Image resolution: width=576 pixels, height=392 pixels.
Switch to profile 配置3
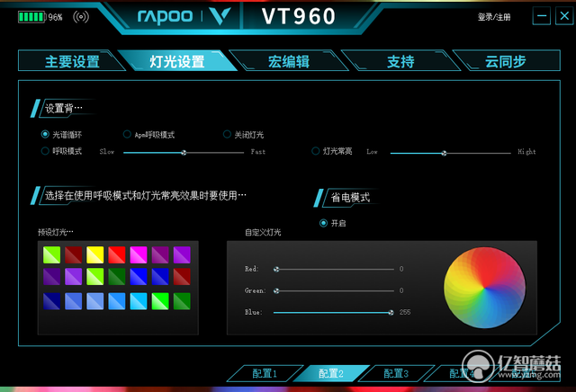tap(396, 374)
